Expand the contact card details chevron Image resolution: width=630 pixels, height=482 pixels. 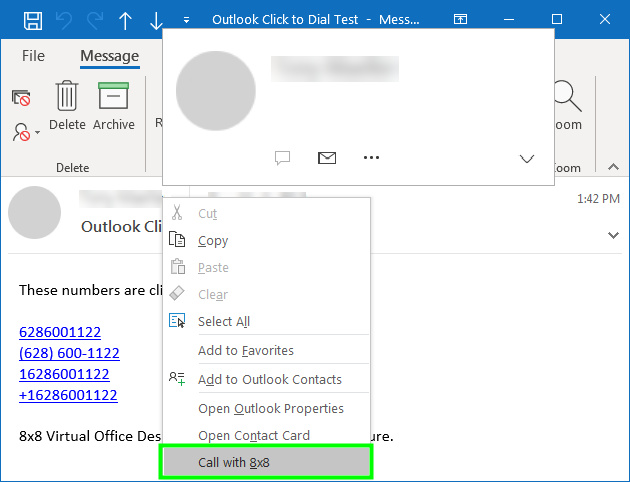(x=527, y=159)
